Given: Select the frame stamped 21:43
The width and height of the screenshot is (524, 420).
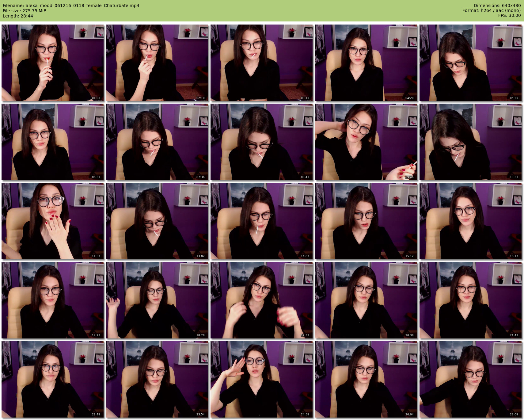Looking at the screenshot, I should [x=471, y=300].
